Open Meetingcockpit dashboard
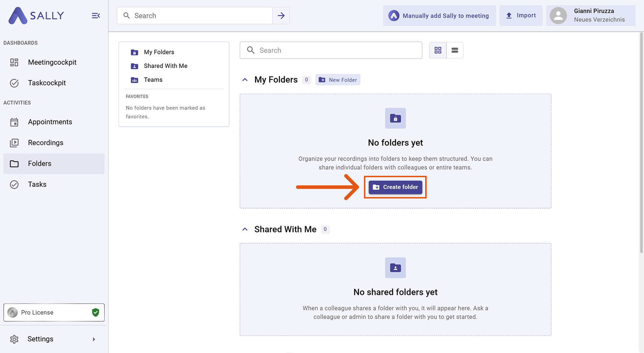644x353 pixels. 52,62
